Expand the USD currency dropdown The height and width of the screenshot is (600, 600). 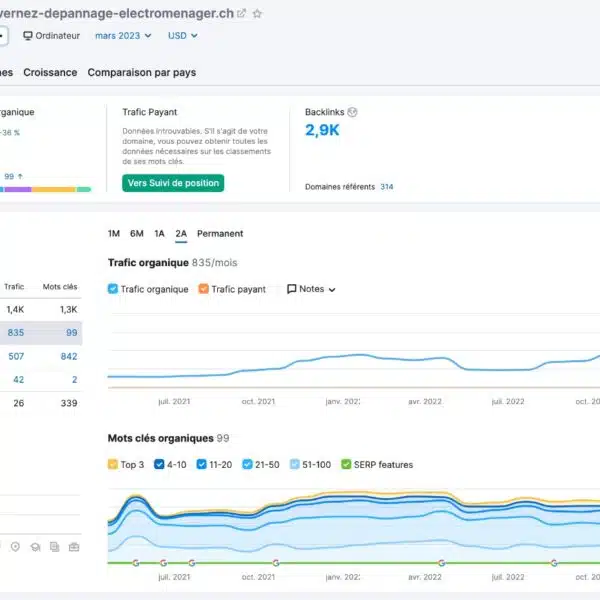(x=182, y=36)
